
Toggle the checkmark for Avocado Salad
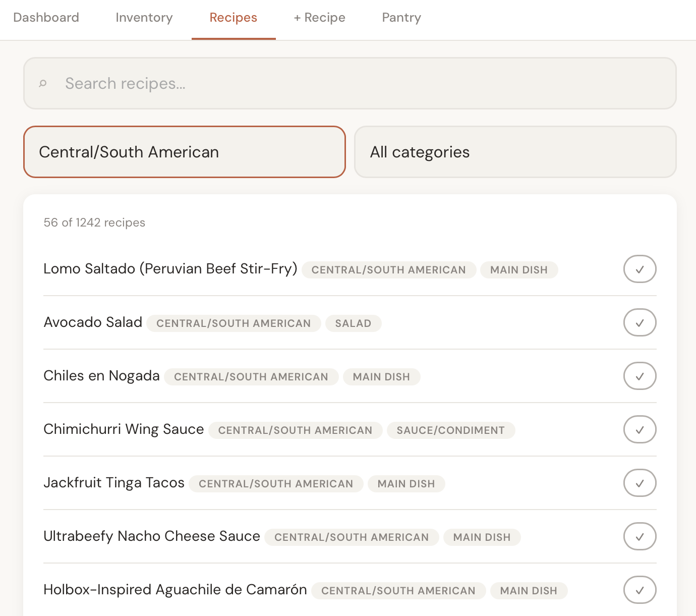(640, 322)
